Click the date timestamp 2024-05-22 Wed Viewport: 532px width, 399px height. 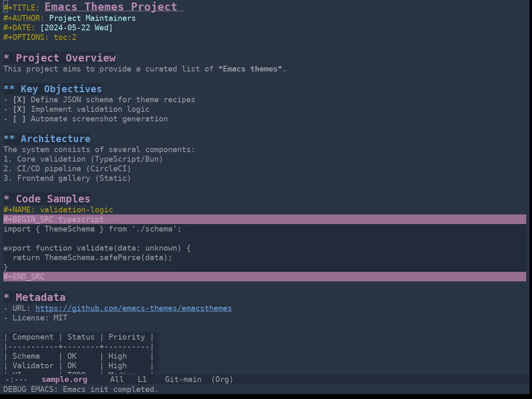tap(76, 28)
